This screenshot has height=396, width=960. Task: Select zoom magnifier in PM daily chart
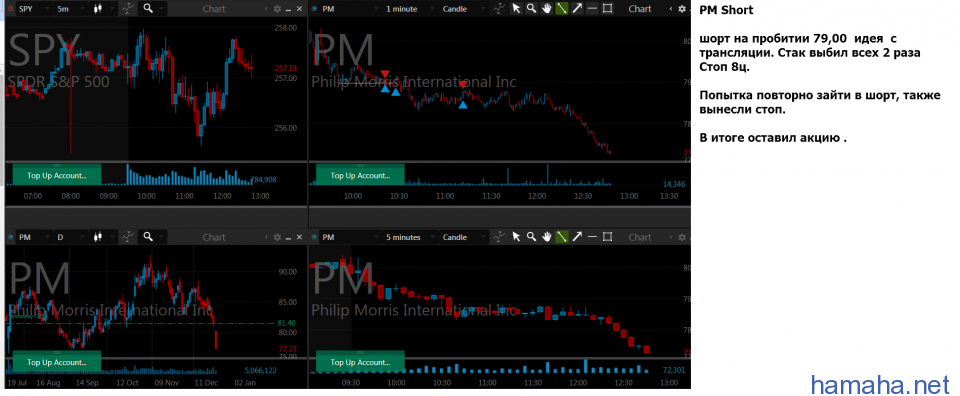(147, 237)
